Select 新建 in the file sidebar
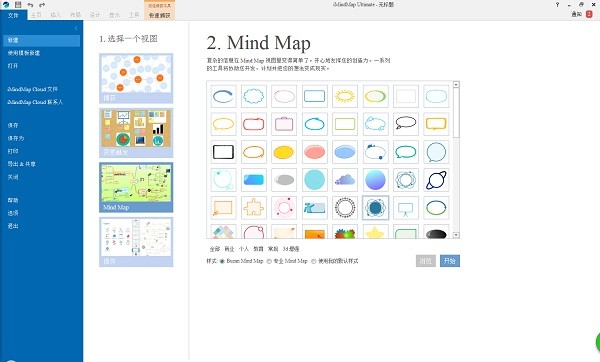 pyautogui.click(x=41, y=40)
